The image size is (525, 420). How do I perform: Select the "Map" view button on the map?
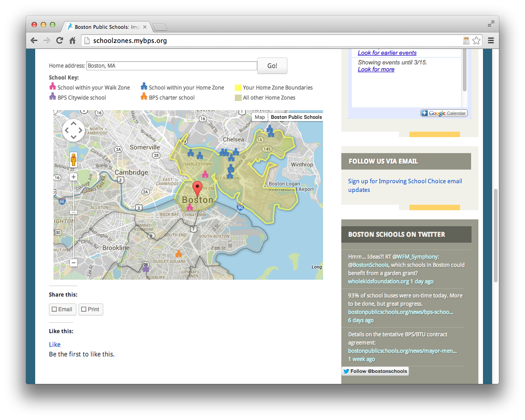click(x=259, y=117)
